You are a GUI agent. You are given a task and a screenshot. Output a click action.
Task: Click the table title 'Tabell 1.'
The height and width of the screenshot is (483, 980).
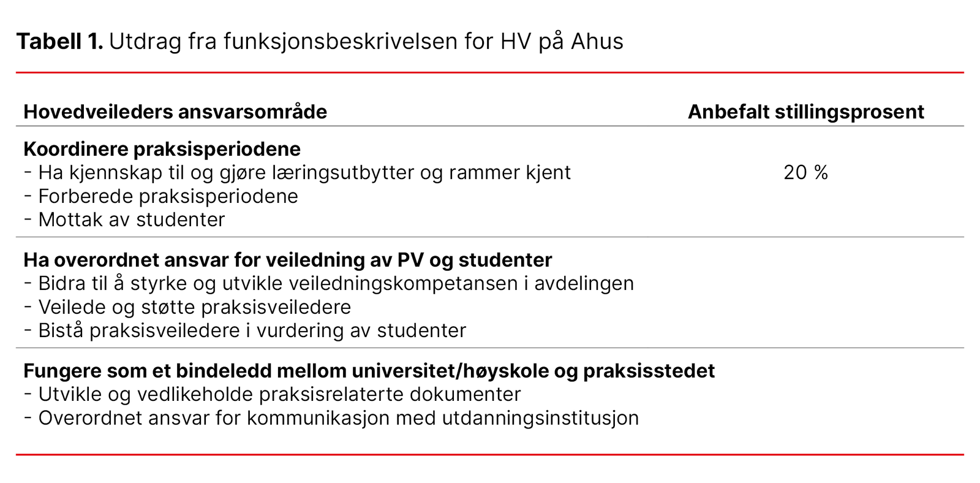click(59, 42)
